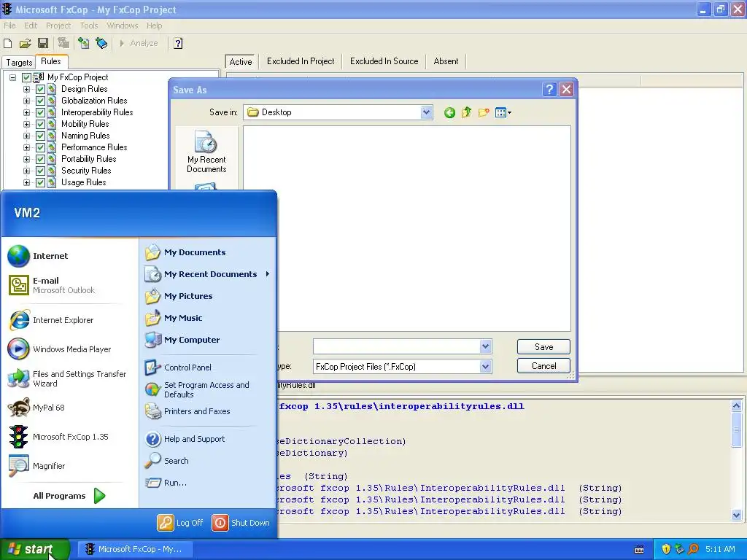The height and width of the screenshot is (560, 747).
Task: Click the Open Project folder icon
Action: (26, 43)
